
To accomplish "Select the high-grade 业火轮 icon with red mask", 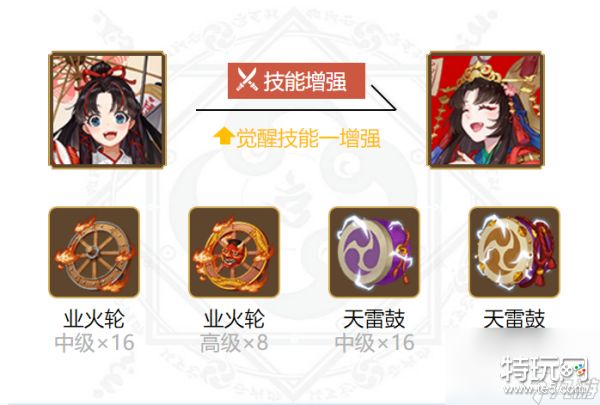I will coord(234,252).
